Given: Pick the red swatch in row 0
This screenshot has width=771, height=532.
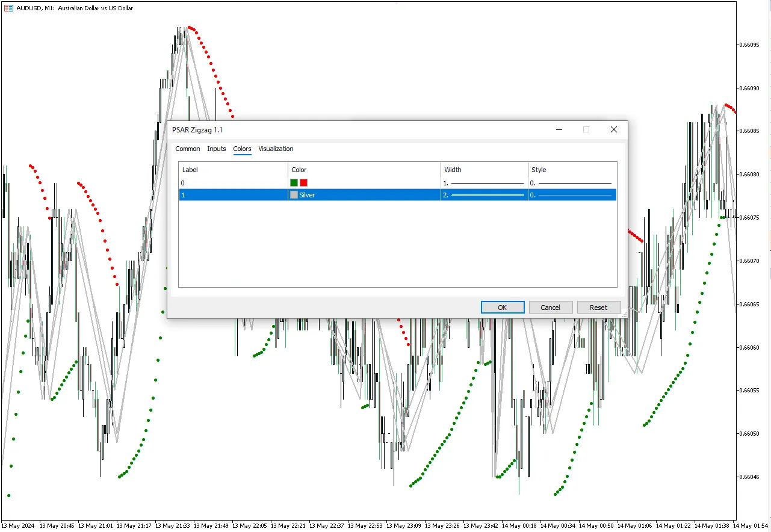Looking at the screenshot, I should click(x=304, y=182).
